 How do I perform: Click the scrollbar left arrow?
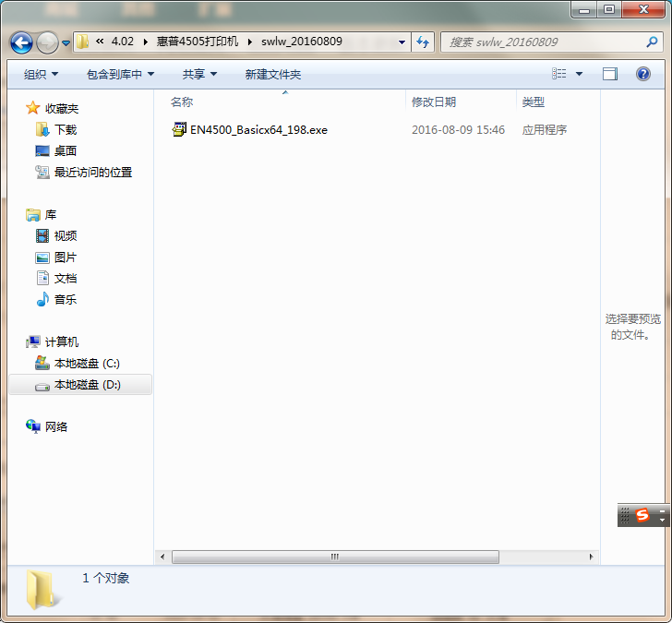[162, 557]
